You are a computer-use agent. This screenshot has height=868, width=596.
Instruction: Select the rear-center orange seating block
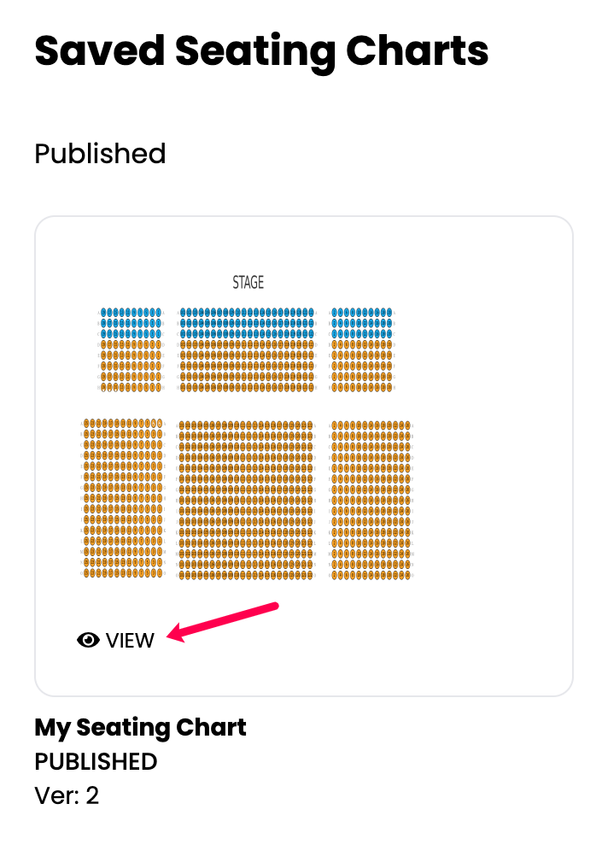coord(246,500)
